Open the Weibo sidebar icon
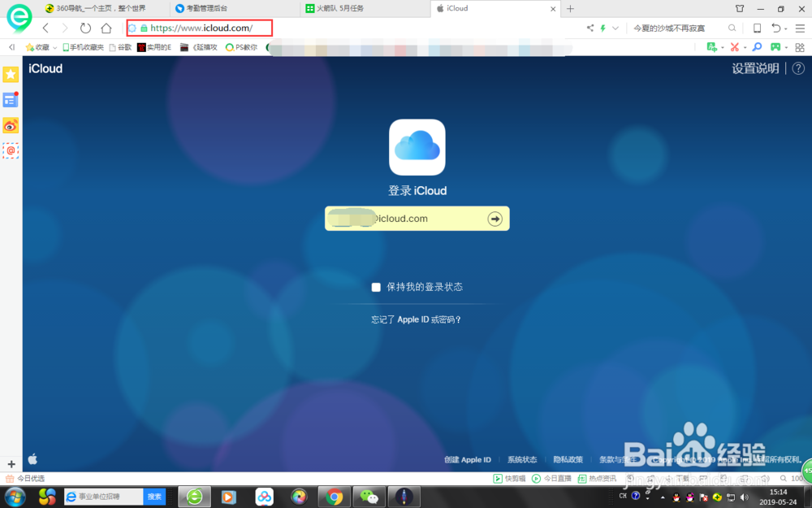Screen dimensions: 812x508 click(11, 125)
